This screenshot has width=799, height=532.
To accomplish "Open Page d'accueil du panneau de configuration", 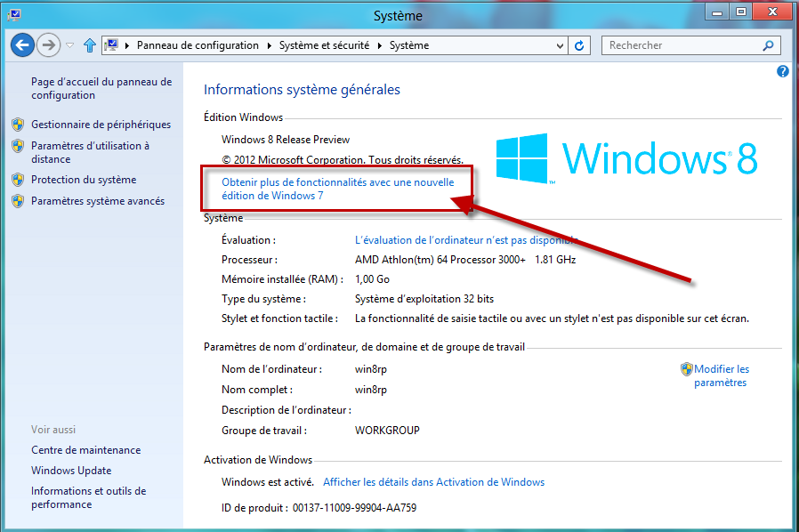I will [101, 88].
